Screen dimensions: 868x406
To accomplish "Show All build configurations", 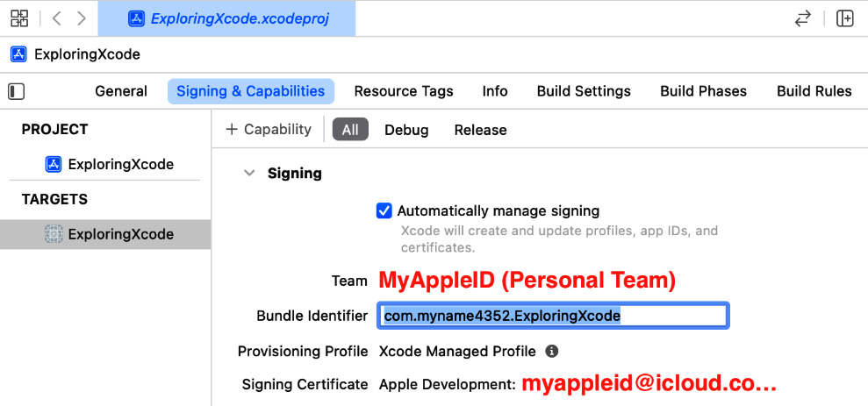I will click(350, 130).
